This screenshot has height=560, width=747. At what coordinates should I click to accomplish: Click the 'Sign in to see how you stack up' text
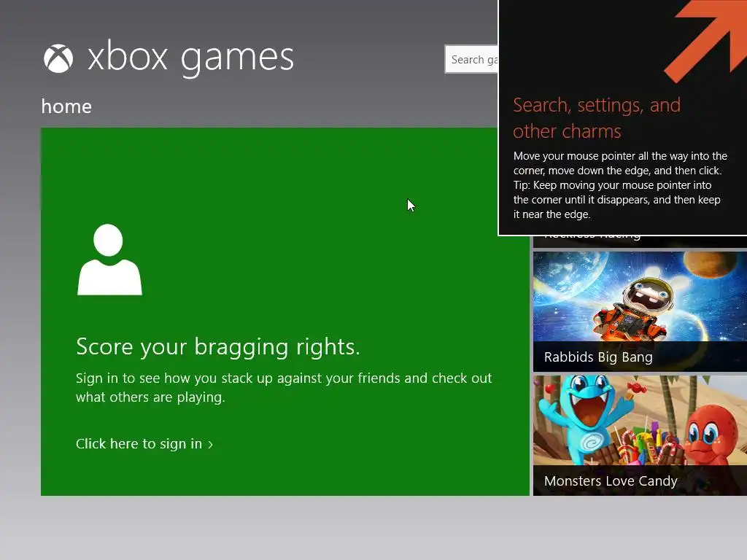[284, 388]
